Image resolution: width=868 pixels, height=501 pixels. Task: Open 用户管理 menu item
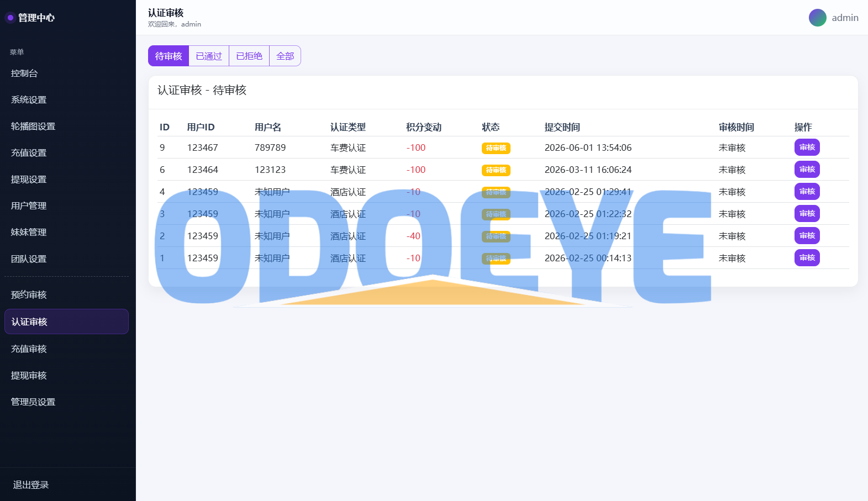tap(66, 206)
